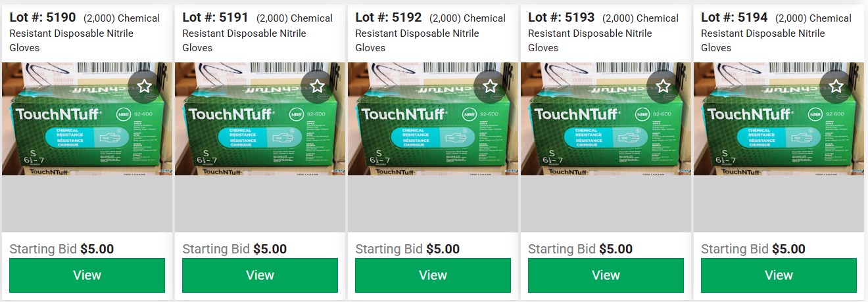Open the Lot #: 5190 title link
868x302 pixels.
pyautogui.click(x=85, y=32)
